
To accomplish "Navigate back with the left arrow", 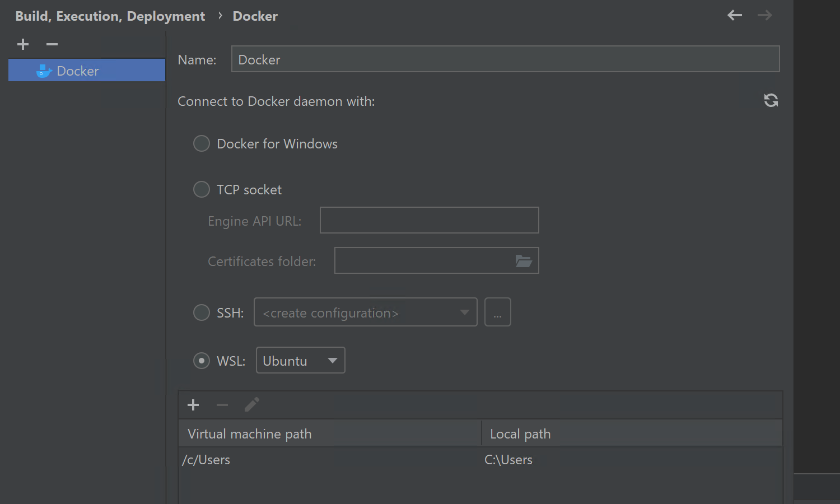I will (x=735, y=16).
